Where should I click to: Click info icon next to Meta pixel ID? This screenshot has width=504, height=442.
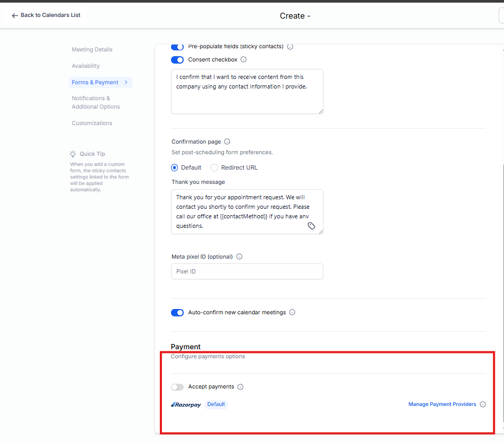click(x=239, y=257)
